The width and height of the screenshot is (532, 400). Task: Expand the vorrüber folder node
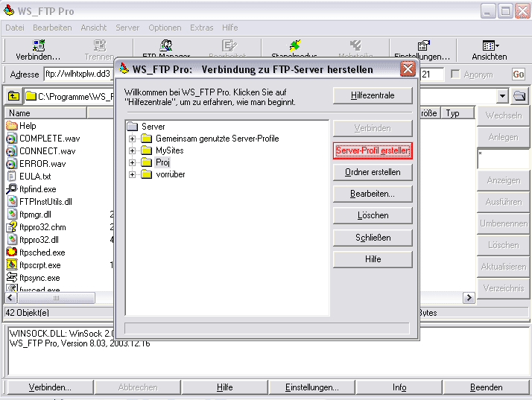pyautogui.click(x=133, y=175)
